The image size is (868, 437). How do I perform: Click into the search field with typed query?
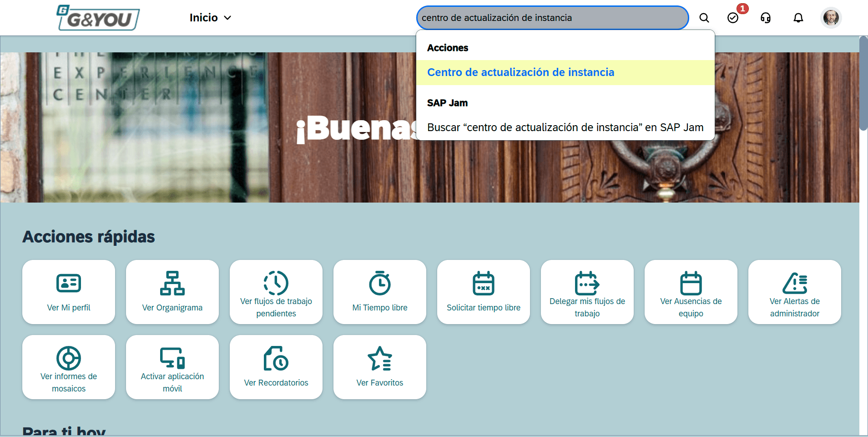[552, 18]
